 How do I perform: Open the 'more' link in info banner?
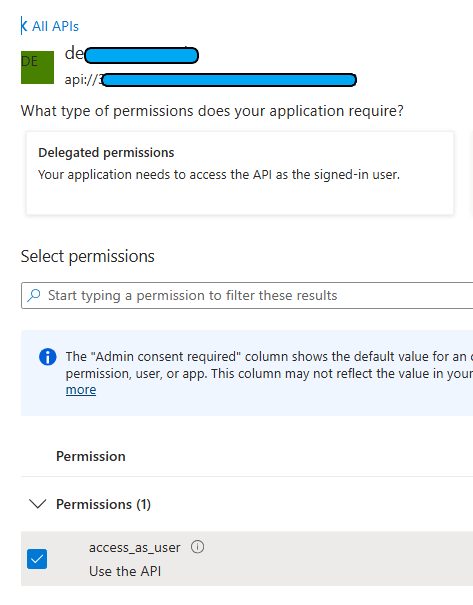pyautogui.click(x=81, y=390)
